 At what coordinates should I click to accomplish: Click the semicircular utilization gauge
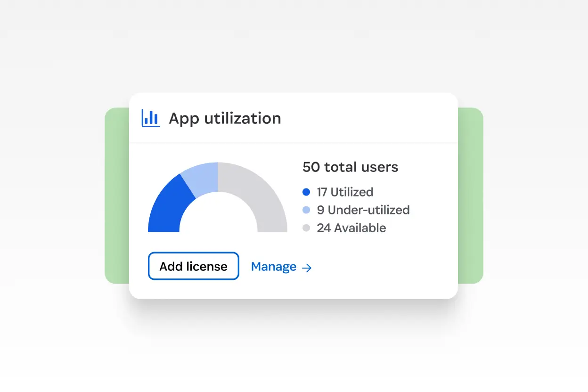[218, 198]
